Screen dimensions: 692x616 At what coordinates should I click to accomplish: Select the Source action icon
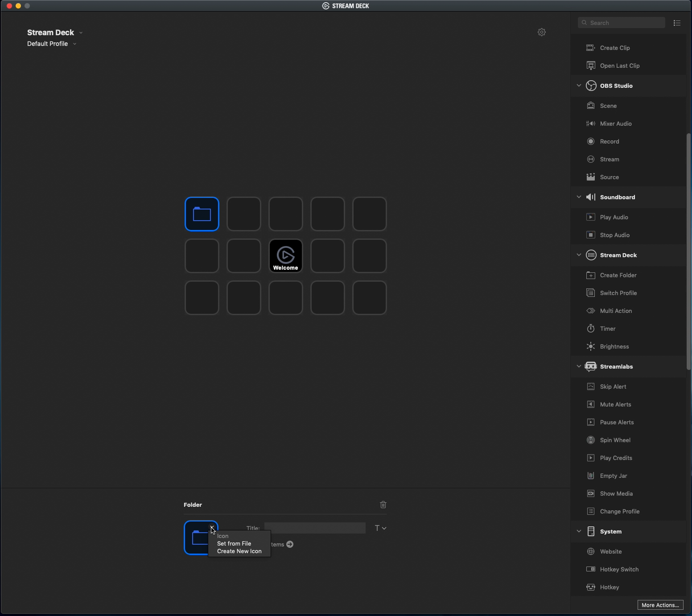(x=591, y=177)
